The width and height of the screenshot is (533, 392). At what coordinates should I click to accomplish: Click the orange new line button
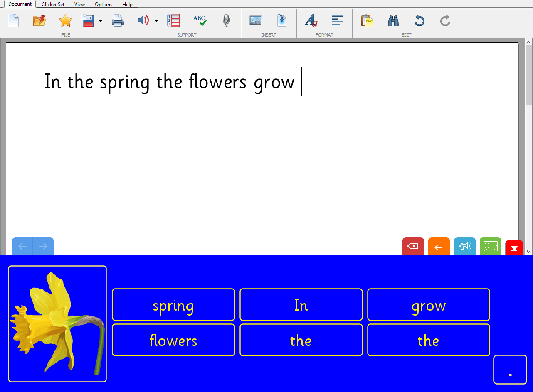click(x=439, y=246)
